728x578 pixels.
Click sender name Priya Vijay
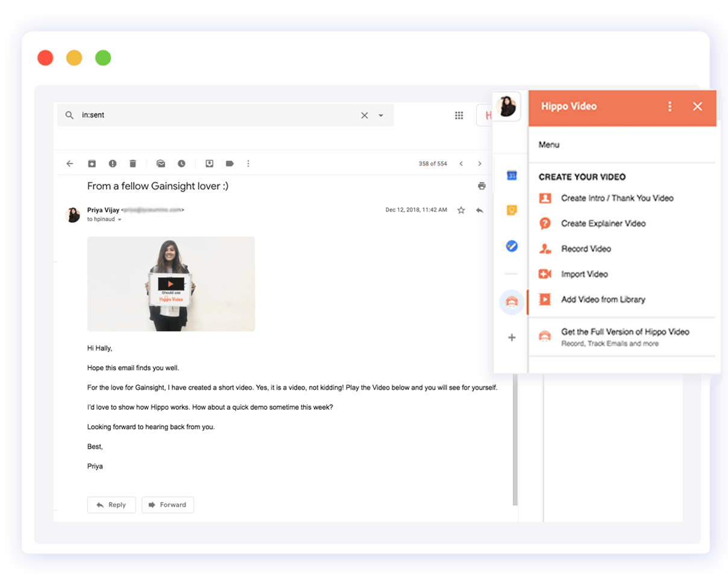point(103,210)
